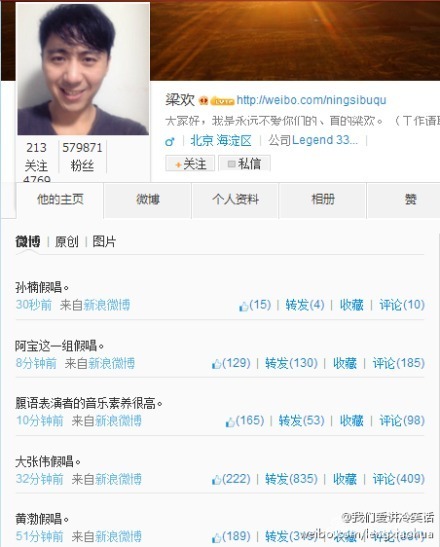Image resolution: width=440 pixels, height=547 pixels.
Task: Tap thumbs-up icon on 大张伟假唱 post
Action: click(216, 479)
